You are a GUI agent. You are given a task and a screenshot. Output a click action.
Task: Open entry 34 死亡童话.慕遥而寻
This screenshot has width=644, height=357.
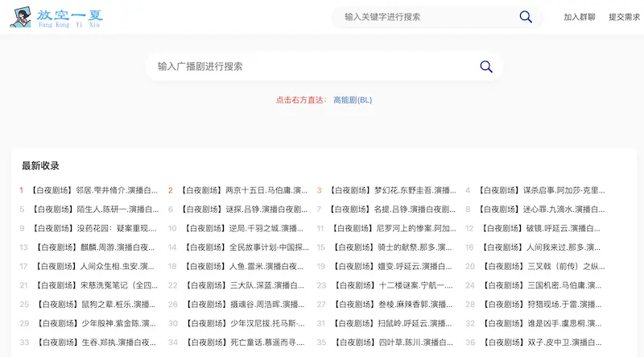pyautogui.click(x=245, y=342)
